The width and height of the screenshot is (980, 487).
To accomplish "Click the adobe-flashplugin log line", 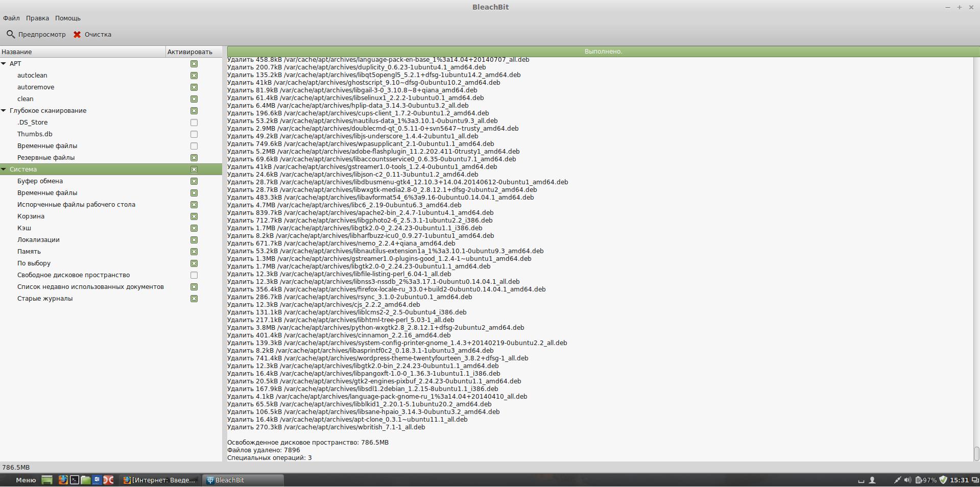I will coord(373,152).
